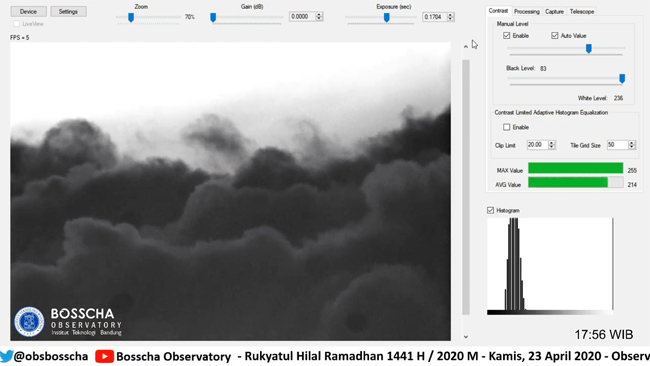Click the Twitter bird icon
The width and height of the screenshot is (650, 366).
[x=7, y=356]
